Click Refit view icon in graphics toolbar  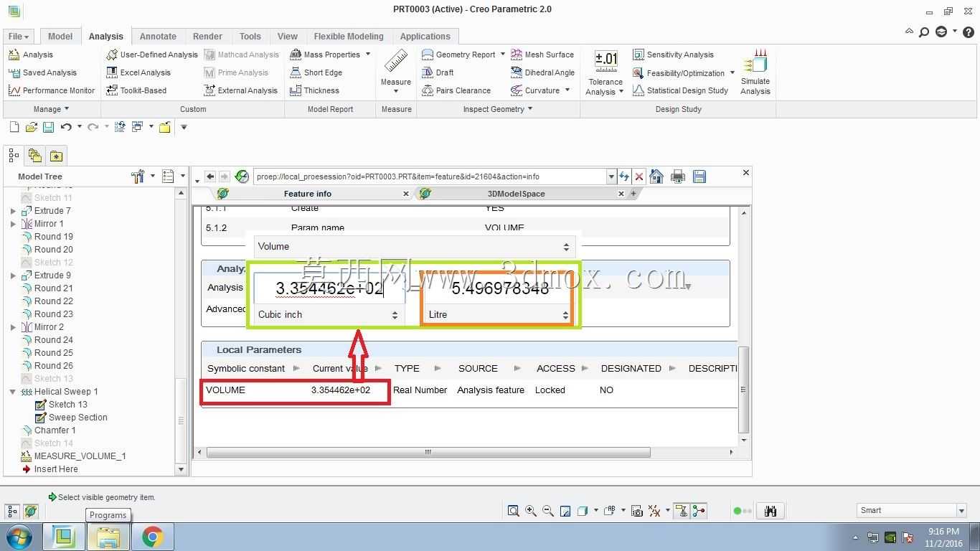click(513, 511)
